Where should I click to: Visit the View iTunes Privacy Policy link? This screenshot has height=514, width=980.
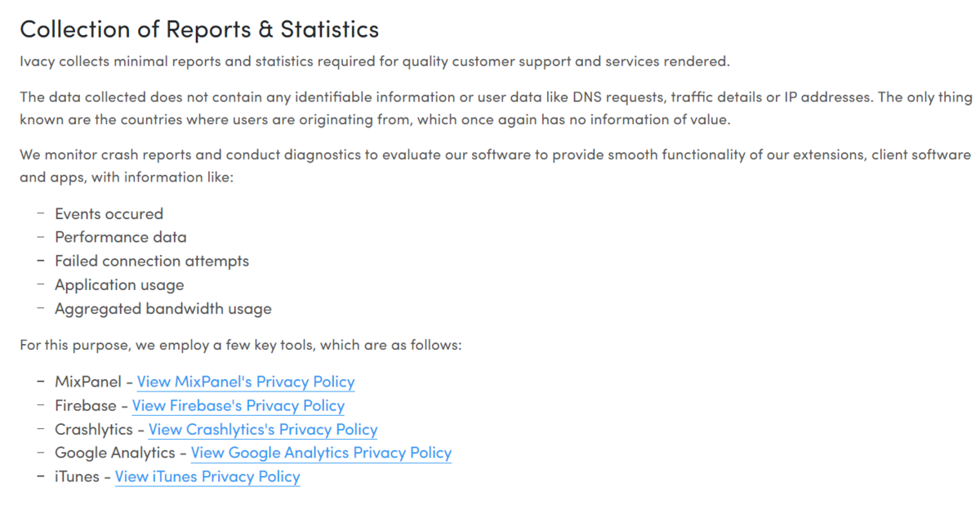(x=207, y=476)
